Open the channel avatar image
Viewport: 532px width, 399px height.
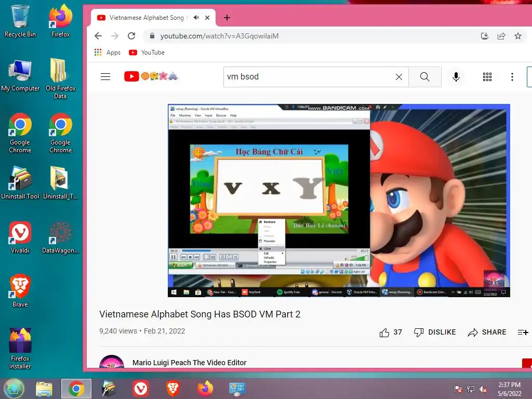(112, 362)
